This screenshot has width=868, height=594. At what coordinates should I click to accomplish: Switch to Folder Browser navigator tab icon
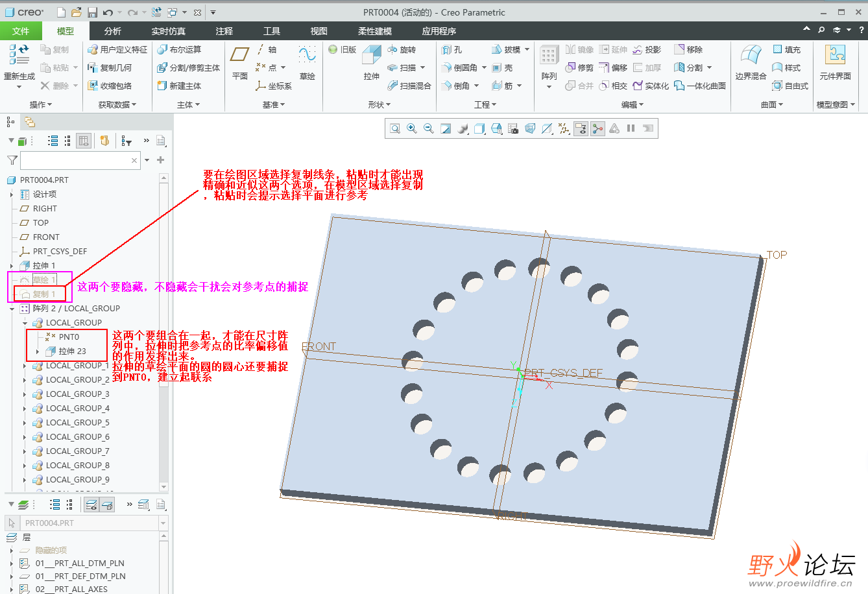(29, 122)
